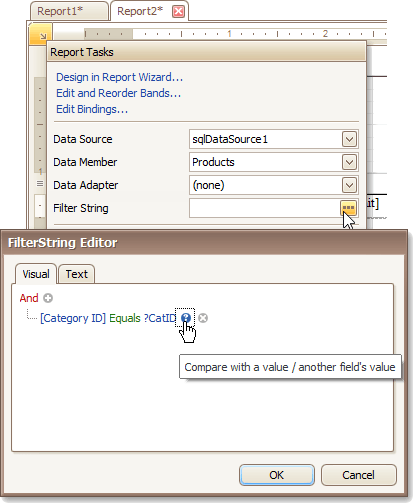
Task: Click the report smart tag arrow icon
Action: 41,34
